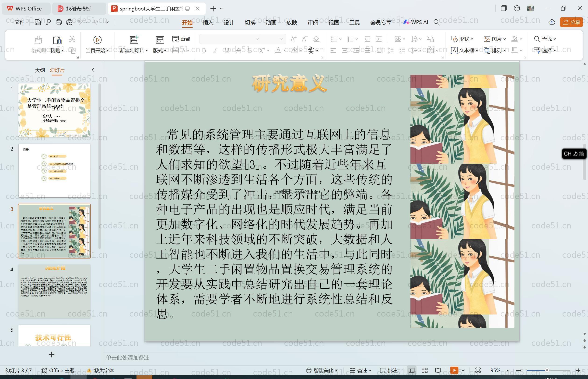Open the Layout (版式) dropdown
The image size is (588, 379).
160,50
